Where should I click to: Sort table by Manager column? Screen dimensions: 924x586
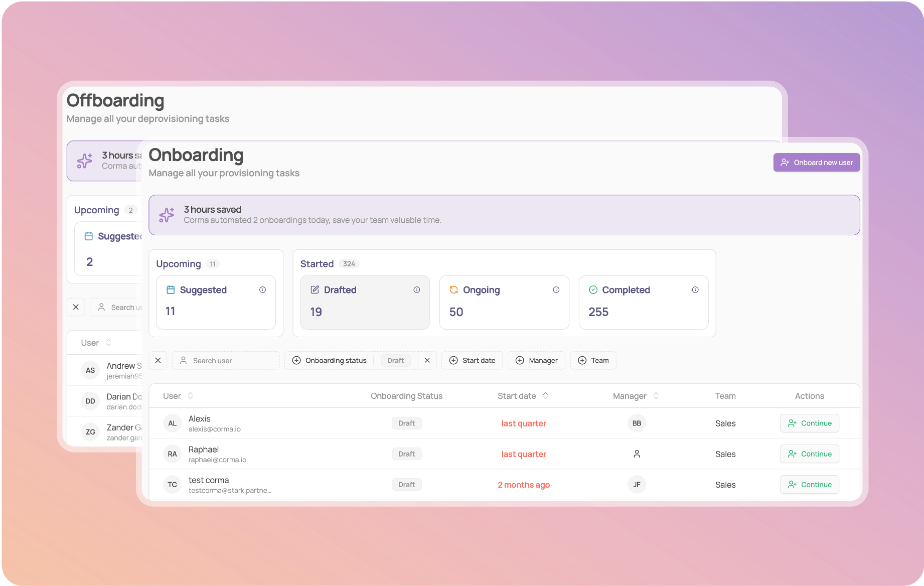(x=656, y=396)
